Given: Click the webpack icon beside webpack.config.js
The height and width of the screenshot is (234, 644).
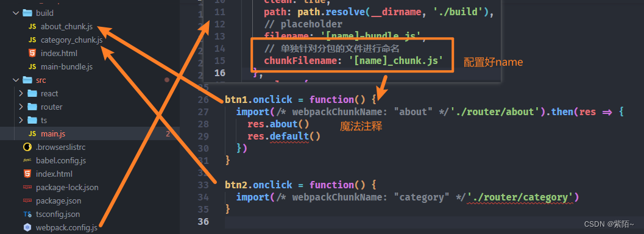Looking at the screenshot, I should (x=27, y=227).
